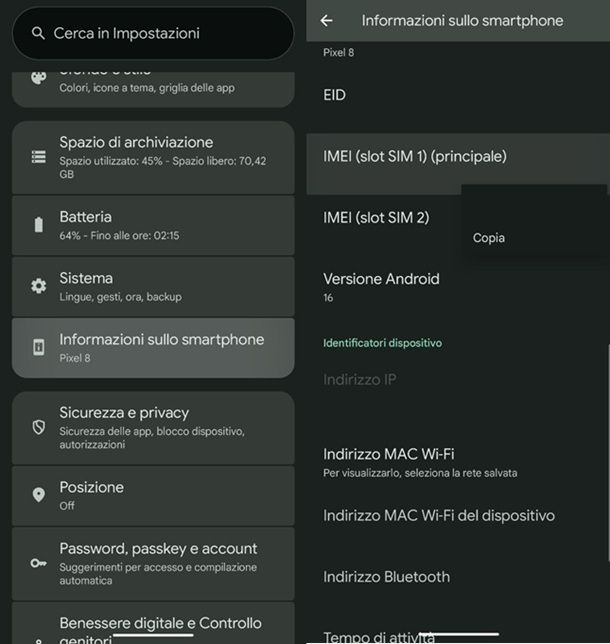The width and height of the screenshot is (610, 644).
Task: Click the smartphone info icon
Action: tap(39, 347)
